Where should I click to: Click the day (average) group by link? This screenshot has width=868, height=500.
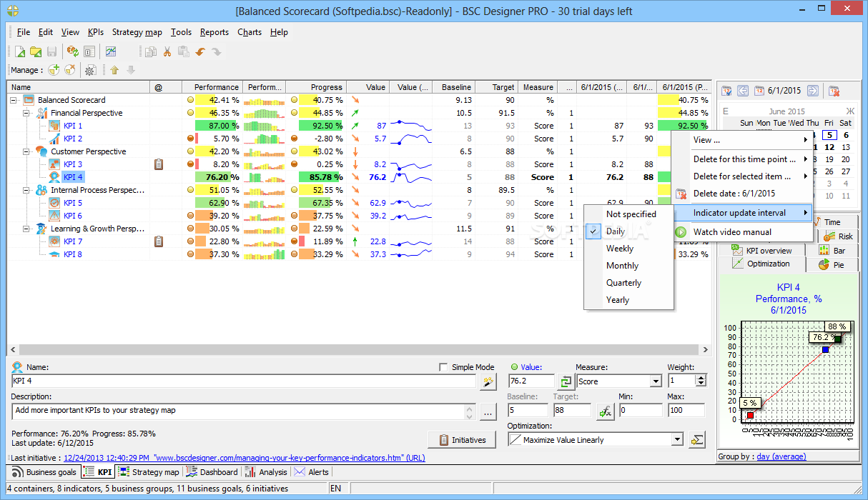click(781, 456)
